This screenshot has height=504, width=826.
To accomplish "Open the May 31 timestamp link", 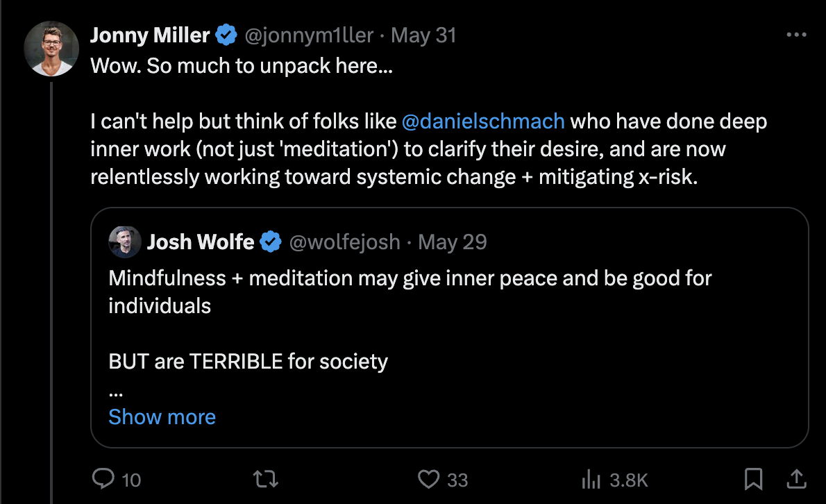I will 423,35.
